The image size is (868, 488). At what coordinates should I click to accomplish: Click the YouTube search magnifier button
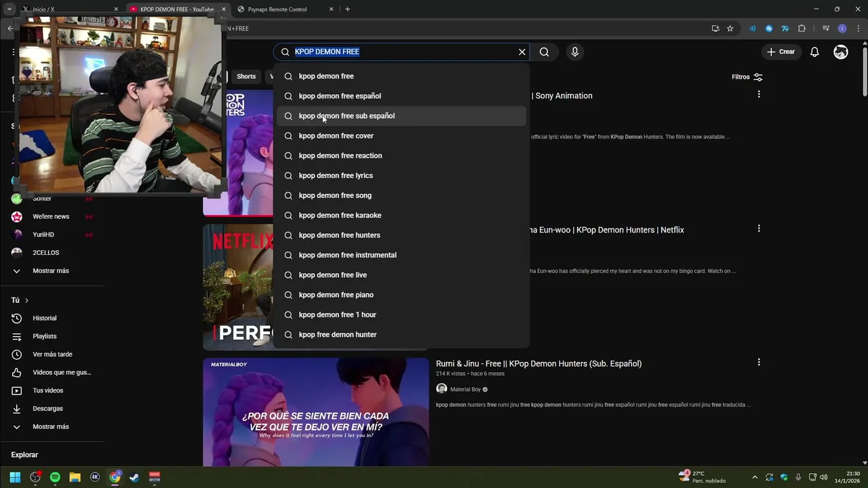[545, 52]
